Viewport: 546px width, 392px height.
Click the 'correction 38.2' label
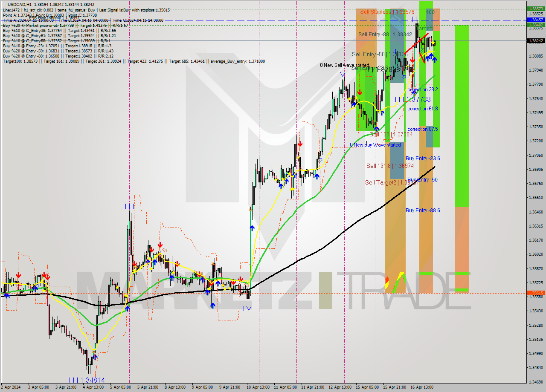[x=422, y=89]
